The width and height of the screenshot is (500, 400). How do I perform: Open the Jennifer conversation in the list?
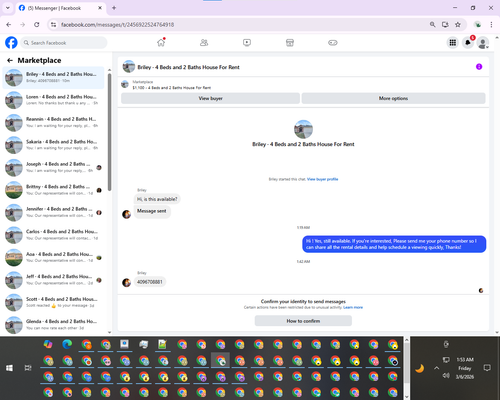pos(53,212)
